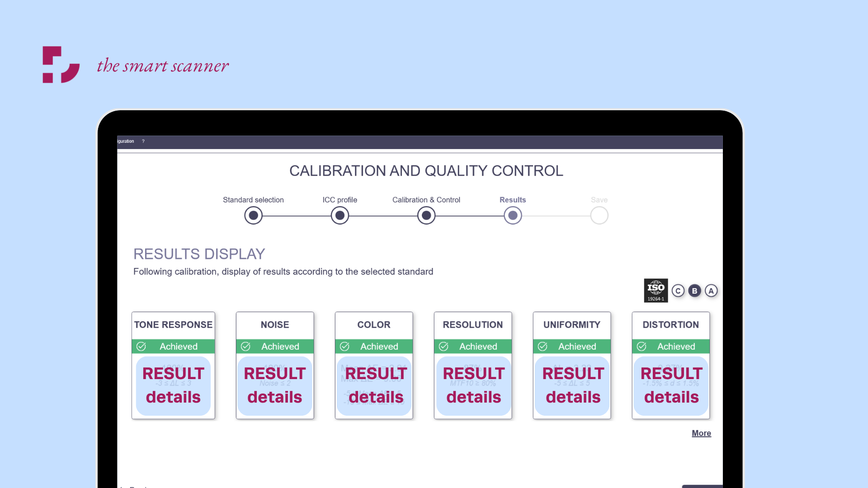Go to the Calibration & Control step
Viewport: 868px width, 488px height.
click(426, 216)
